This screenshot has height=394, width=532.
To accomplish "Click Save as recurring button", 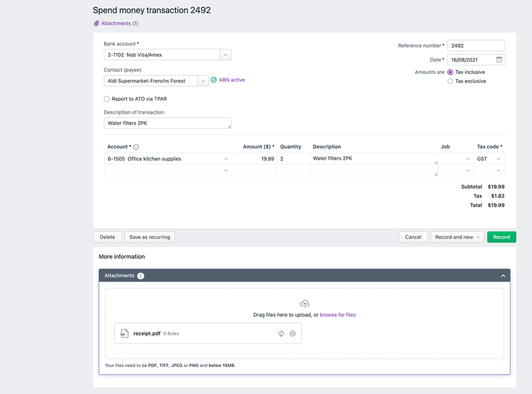I will point(150,237).
